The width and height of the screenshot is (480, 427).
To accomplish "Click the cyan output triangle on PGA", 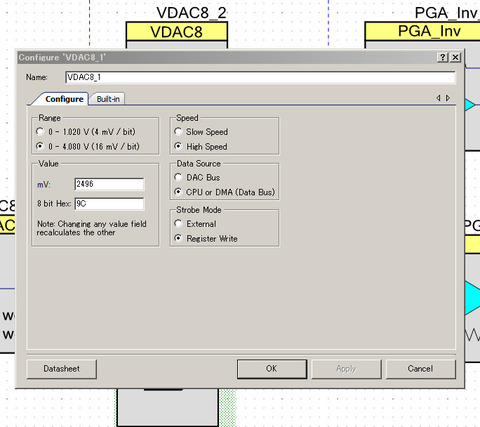I will pos(472,298).
